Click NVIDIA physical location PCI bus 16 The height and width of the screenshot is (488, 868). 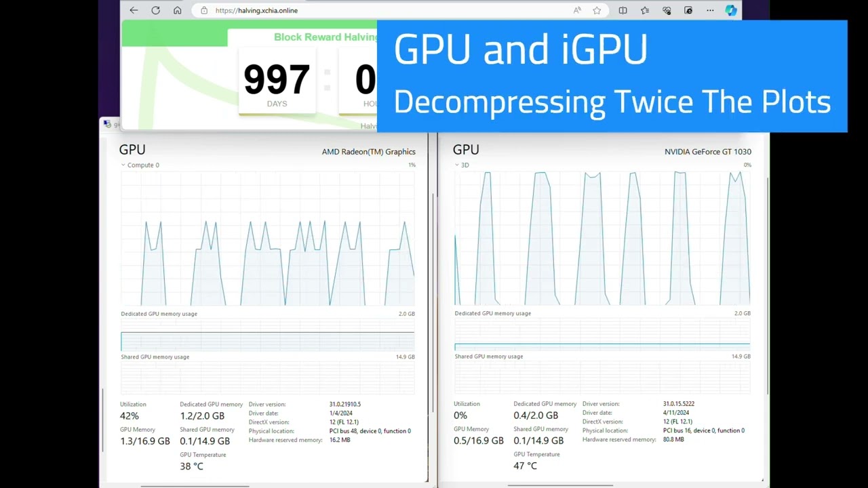coord(704,430)
